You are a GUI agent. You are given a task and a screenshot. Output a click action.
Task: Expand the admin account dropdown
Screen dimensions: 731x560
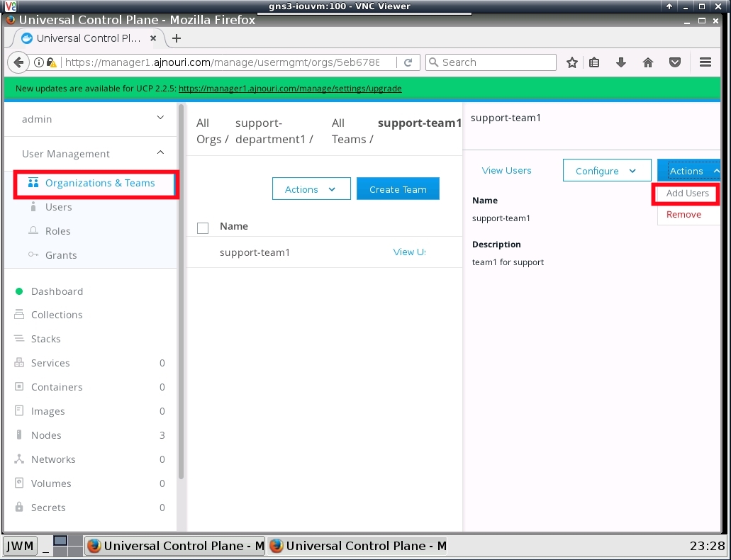160,118
